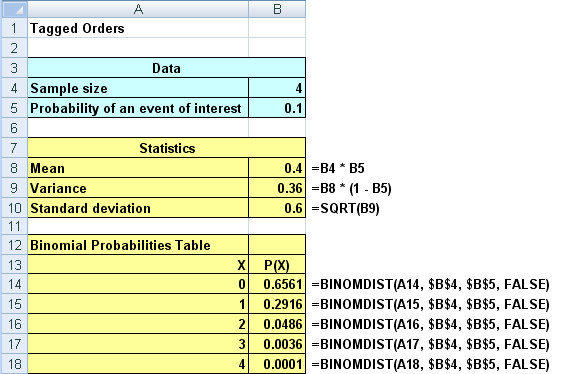Screen dimensions: 577x374
Task: Select row 2 header
Action: [x=15, y=48]
